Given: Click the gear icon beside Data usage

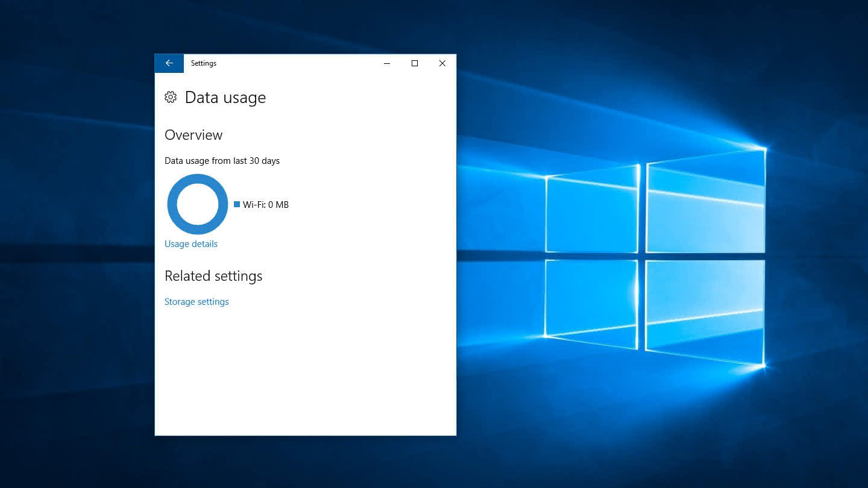Looking at the screenshot, I should [171, 97].
